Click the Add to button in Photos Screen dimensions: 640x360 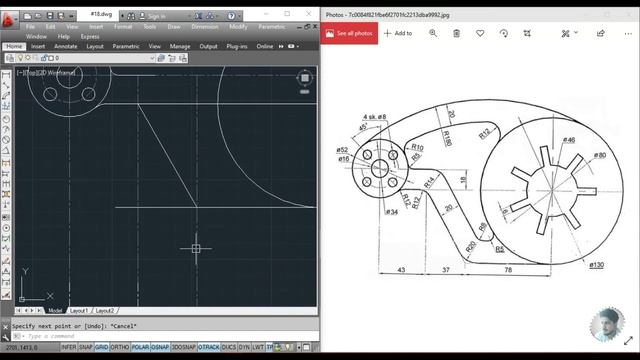(x=398, y=33)
